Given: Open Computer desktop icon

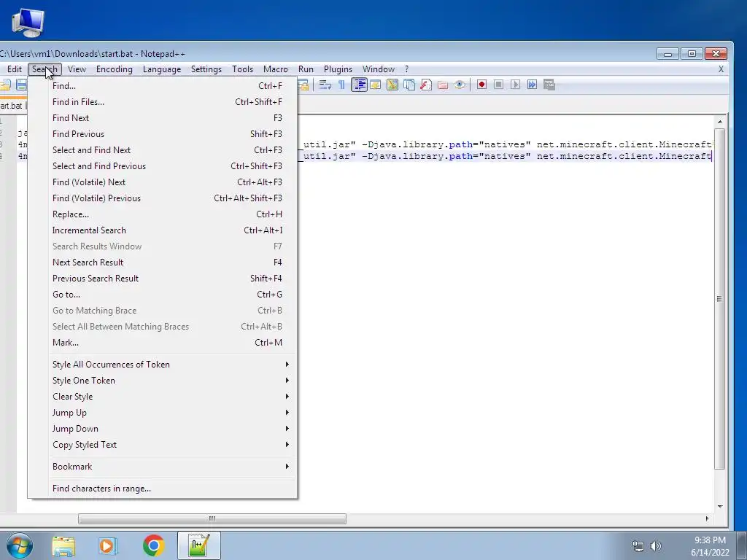Looking at the screenshot, I should click(x=28, y=22).
